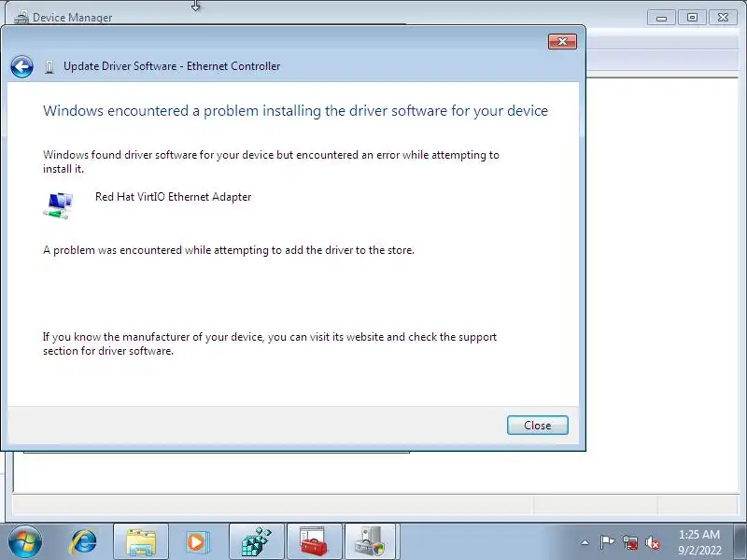Minimize the Device Manager window

coord(661,18)
